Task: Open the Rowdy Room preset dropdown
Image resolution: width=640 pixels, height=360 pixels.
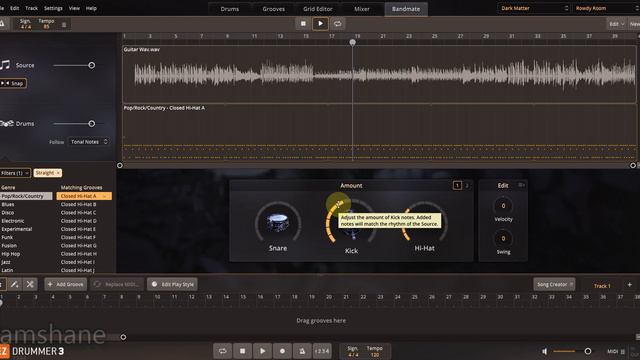Action: pos(606,8)
